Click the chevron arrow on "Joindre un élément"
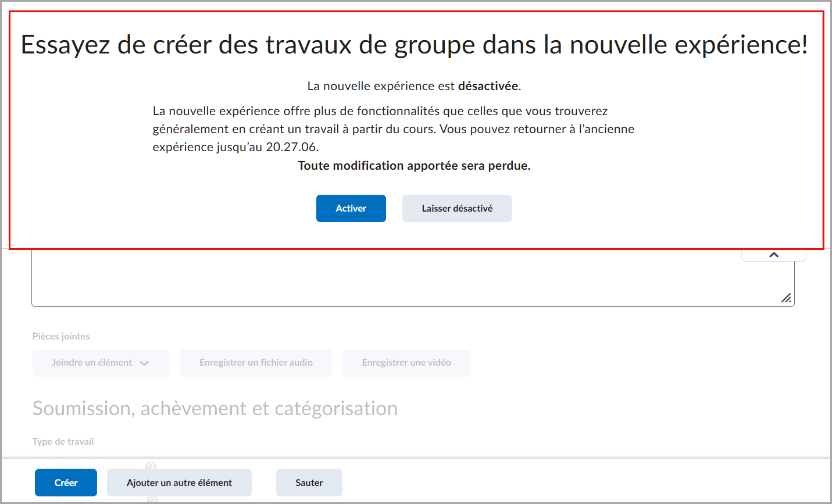832x504 pixels. tap(144, 362)
